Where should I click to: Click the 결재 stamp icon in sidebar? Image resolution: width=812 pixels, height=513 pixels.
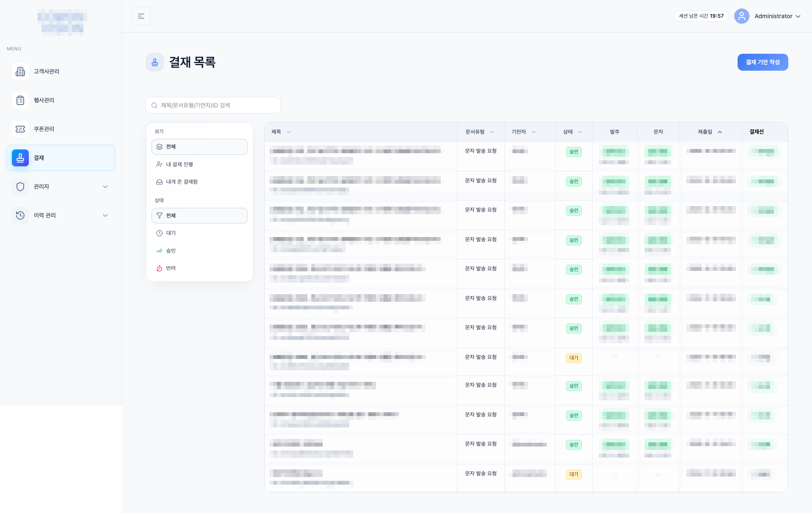coord(20,158)
